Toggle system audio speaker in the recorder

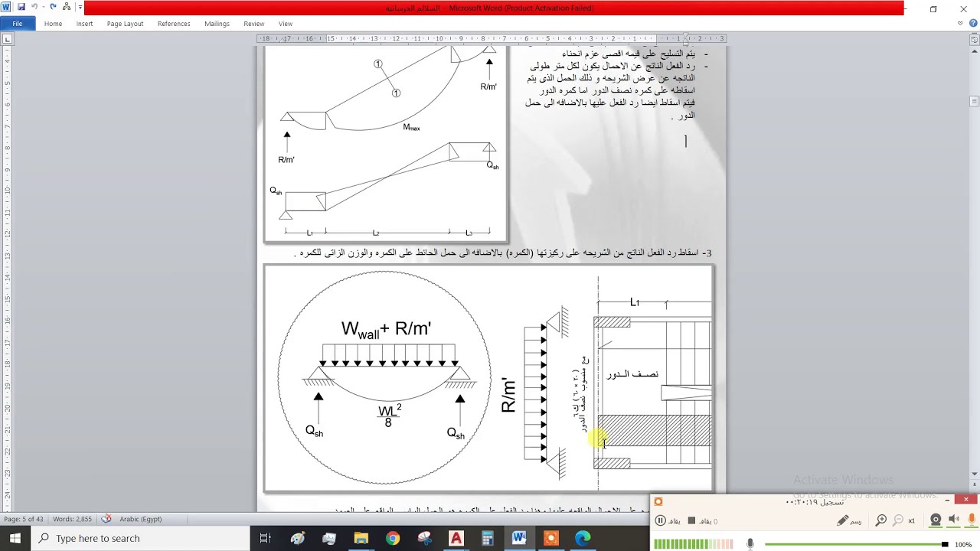[953, 520]
